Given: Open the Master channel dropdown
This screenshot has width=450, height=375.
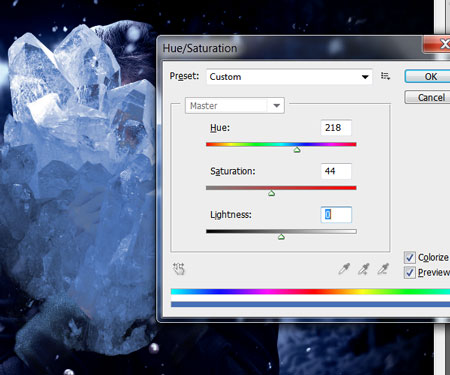Looking at the screenshot, I should pos(235,106).
